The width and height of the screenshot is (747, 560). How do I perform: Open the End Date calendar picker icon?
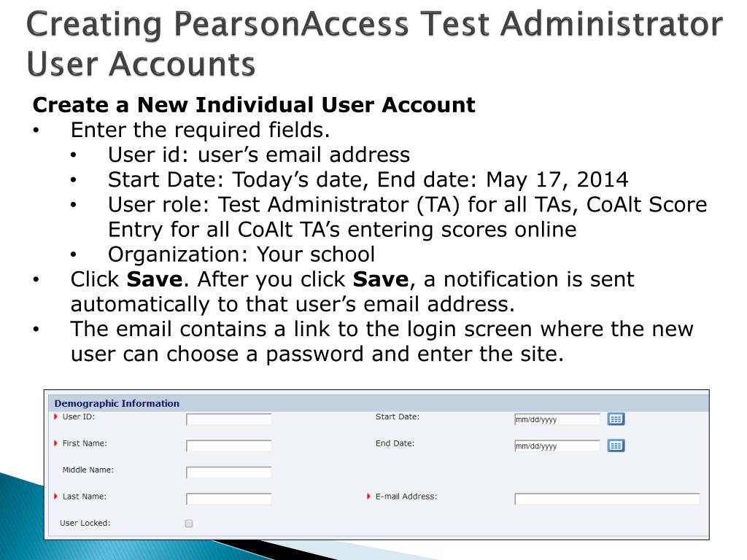tap(616, 446)
